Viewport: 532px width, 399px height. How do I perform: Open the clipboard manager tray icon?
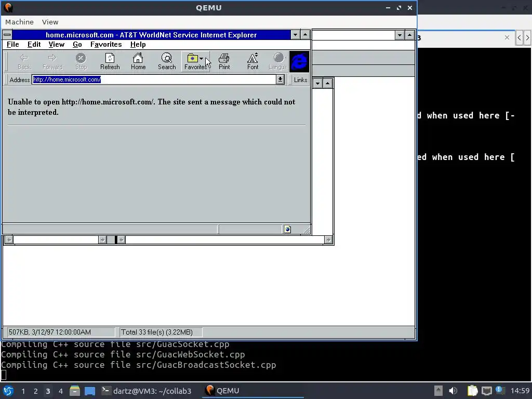pos(472,391)
